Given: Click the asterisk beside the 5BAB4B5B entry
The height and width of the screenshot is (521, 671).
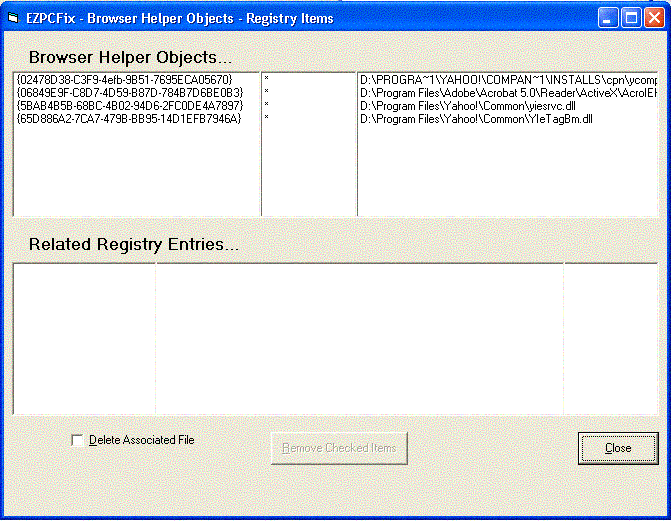Looking at the screenshot, I should (x=266, y=104).
